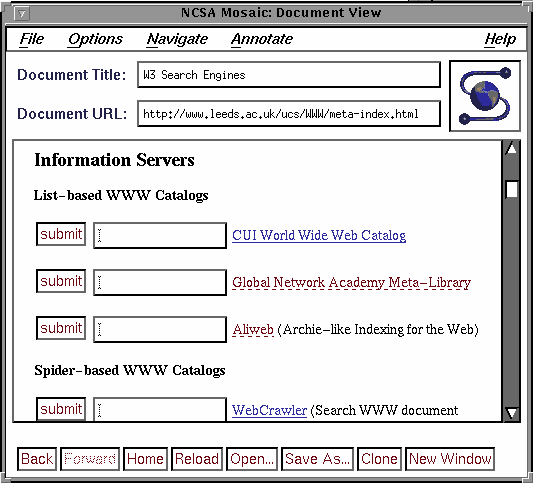
Task: Click the Open... button
Action: pos(252,459)
